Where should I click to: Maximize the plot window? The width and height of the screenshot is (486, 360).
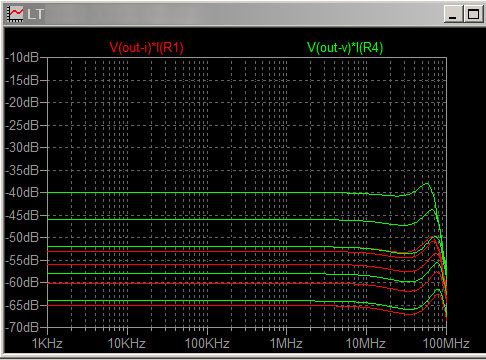473,14
